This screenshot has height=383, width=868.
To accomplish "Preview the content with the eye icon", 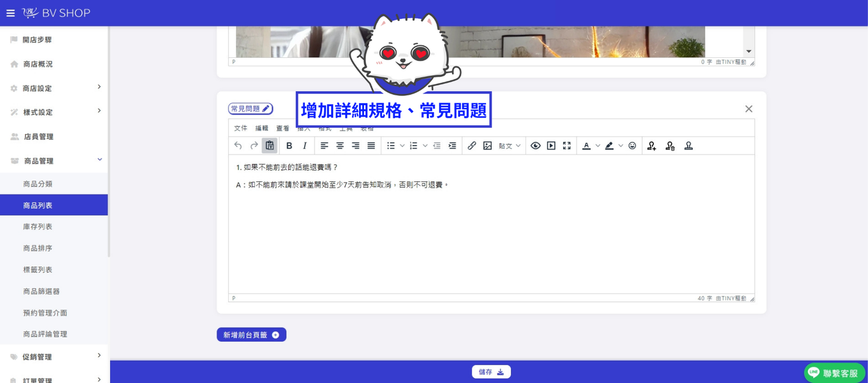I will [x=536, y=146].
